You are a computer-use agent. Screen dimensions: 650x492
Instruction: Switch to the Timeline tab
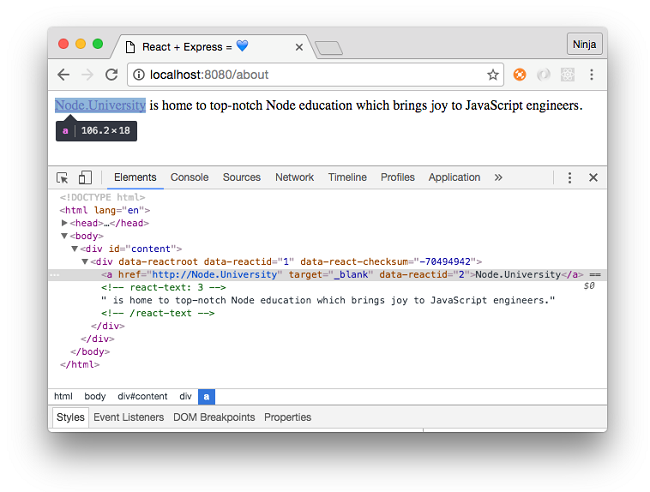tap(347, 177)
